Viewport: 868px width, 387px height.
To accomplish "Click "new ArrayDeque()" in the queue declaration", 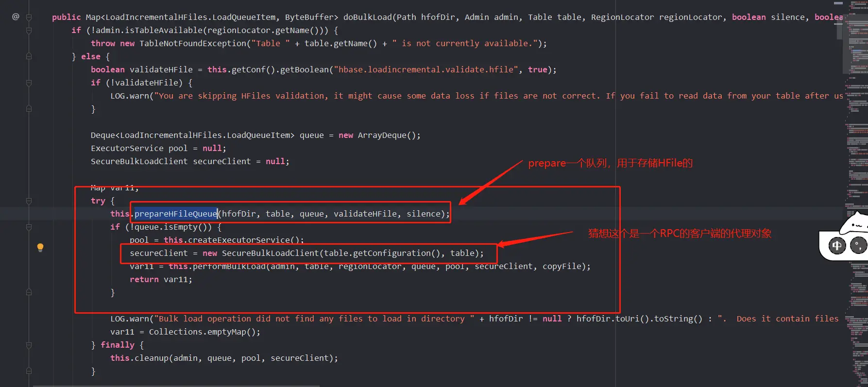I will (377, 135).
